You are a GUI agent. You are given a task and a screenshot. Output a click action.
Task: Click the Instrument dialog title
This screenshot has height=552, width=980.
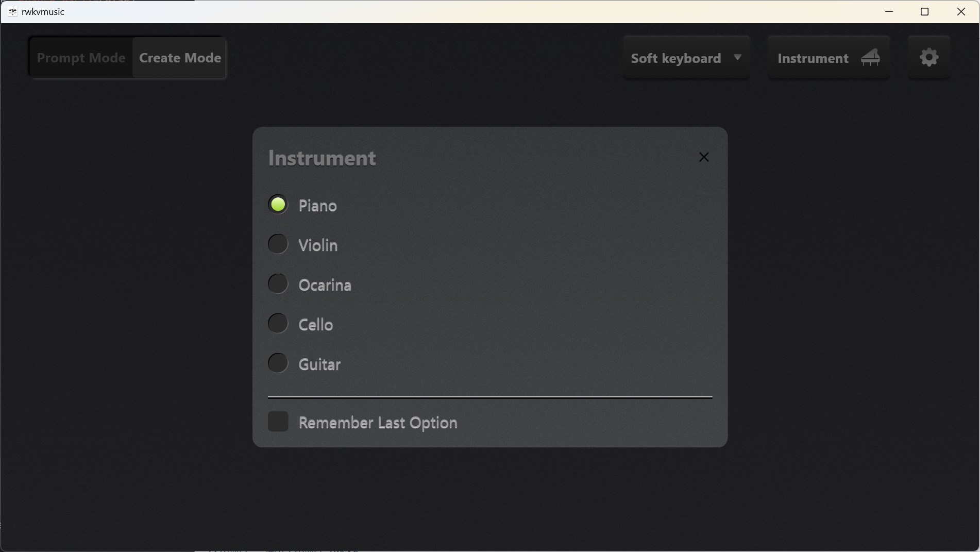pos(322,158)
